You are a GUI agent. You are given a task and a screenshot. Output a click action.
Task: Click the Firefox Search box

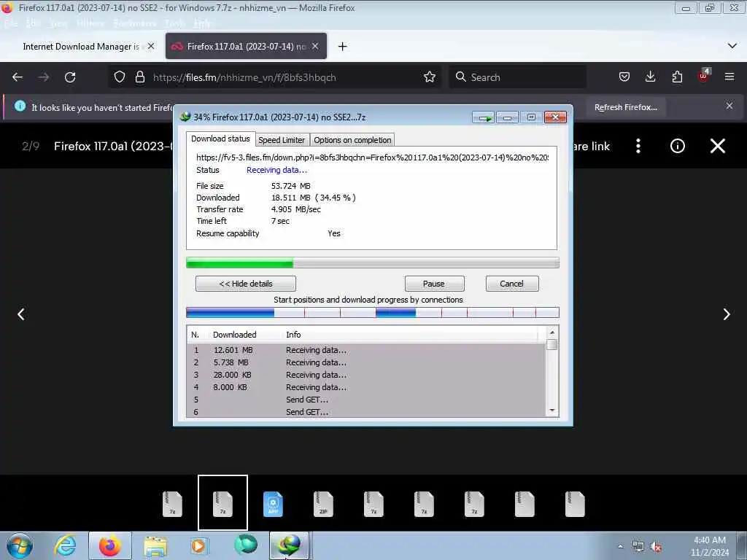(517, 77)
